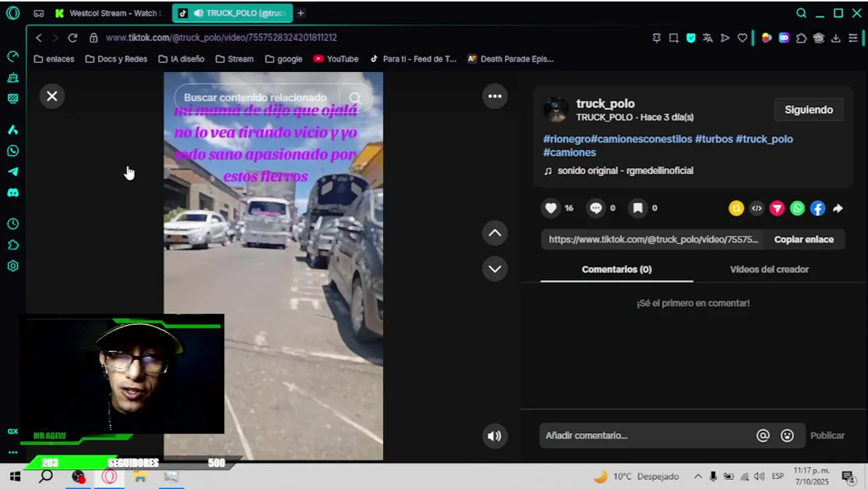
Task: Open the #camiones hashtag
Action: 569,152
